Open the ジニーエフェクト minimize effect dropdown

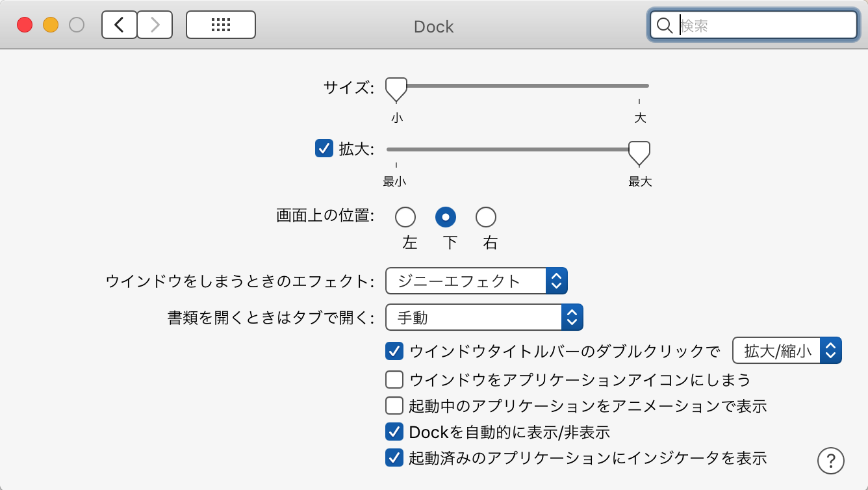(x=477, y=281)
